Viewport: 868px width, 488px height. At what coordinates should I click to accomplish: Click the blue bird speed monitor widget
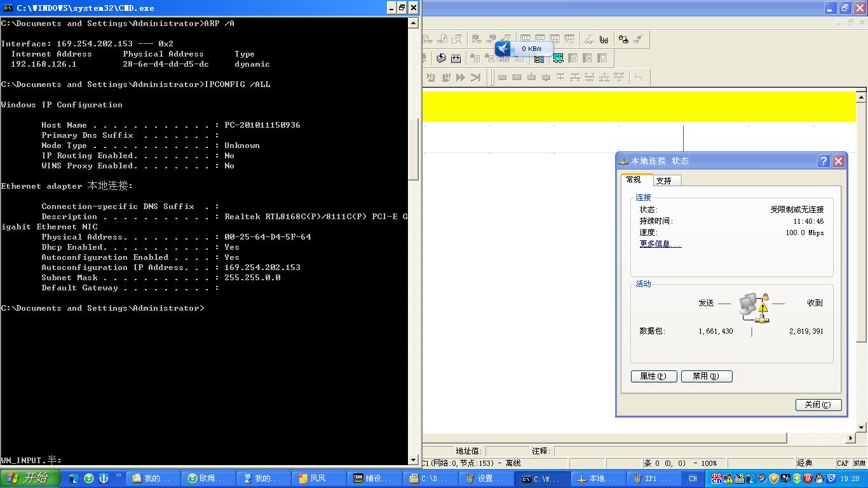coord(503,49)
